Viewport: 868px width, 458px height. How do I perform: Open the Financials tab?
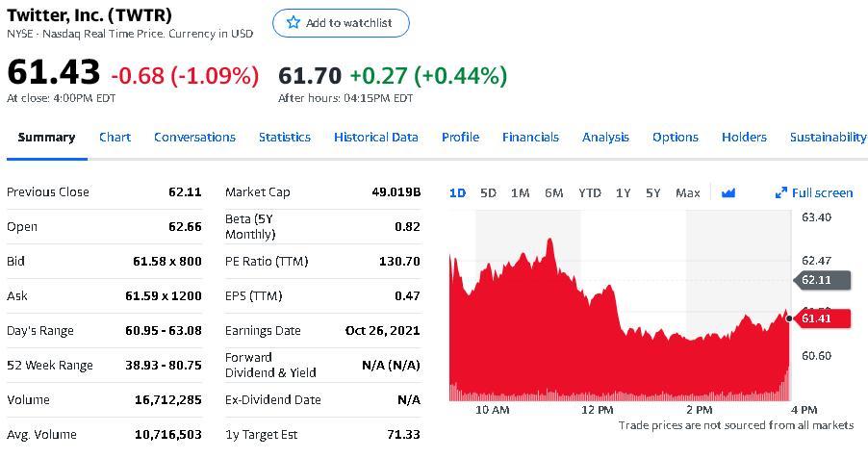click(530, 137)
